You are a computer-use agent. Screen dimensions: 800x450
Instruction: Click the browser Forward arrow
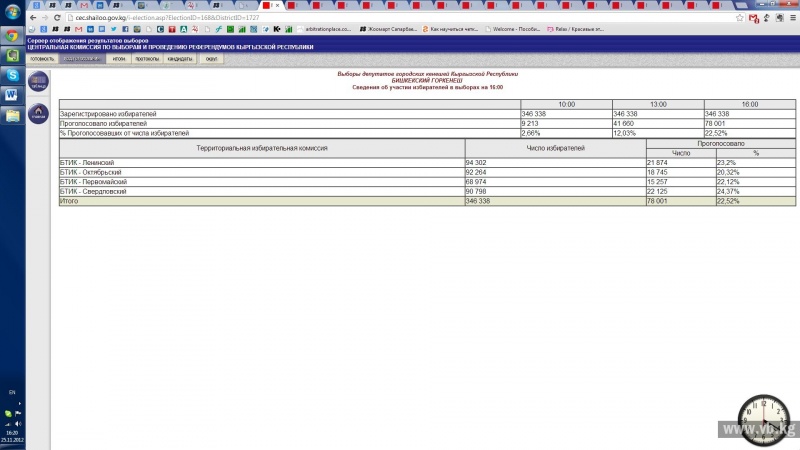coord(45,18)
